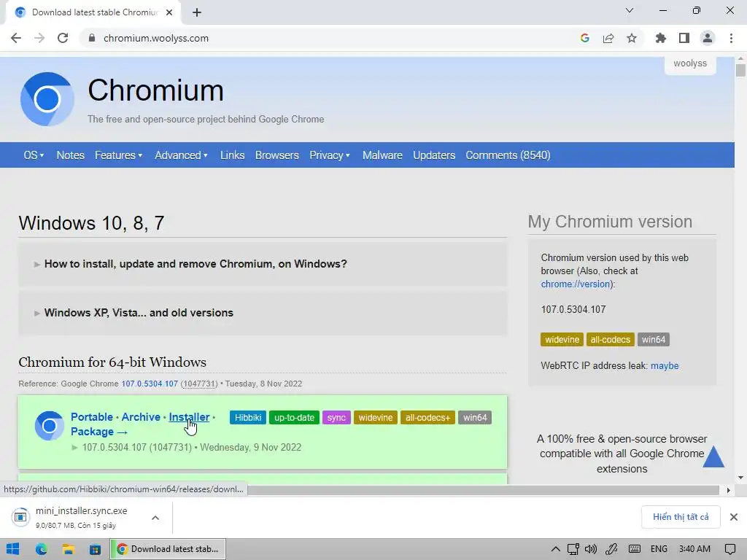Click Hiển thị tất cả button
The width and height of the screenshot is (747, 560).
click(681, 517)
